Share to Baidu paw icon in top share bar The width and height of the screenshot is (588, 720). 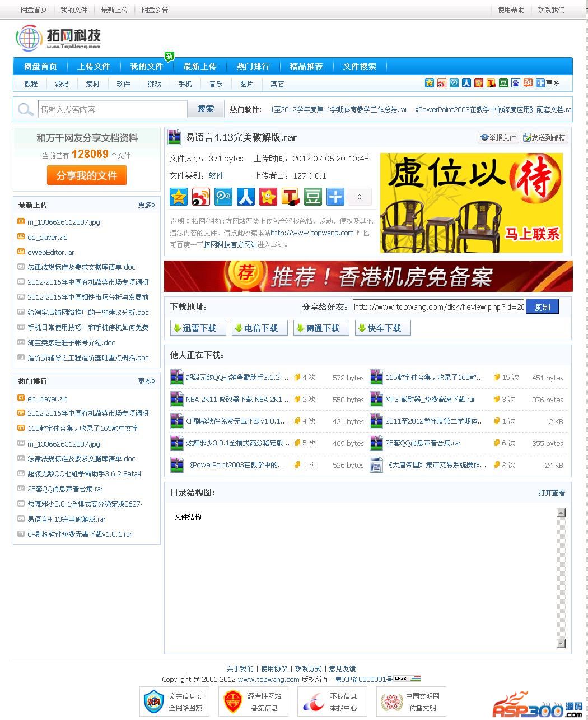pos(516,83)
